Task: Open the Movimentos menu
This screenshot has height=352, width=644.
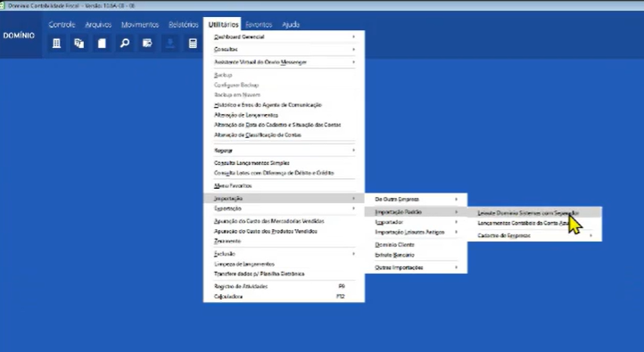Action: point(140,25)
